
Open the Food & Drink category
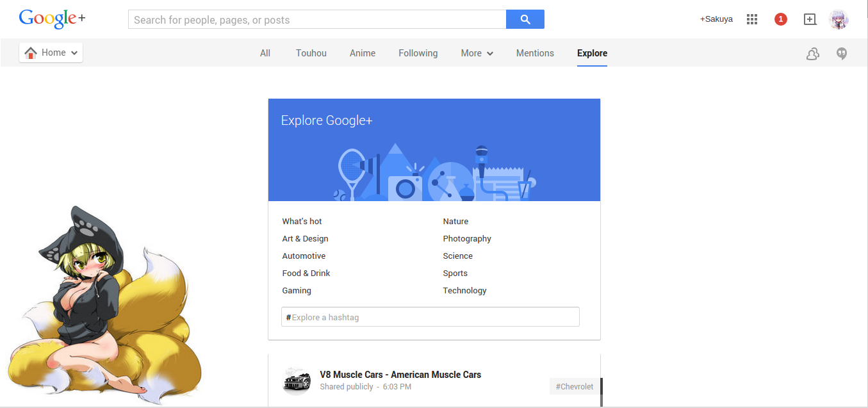(x=306, y=273)
